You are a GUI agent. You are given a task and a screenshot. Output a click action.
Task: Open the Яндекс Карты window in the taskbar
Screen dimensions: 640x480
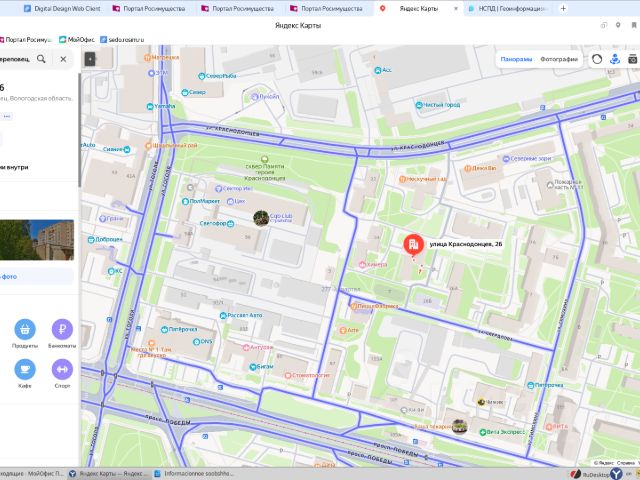click(x=109, y=473)
